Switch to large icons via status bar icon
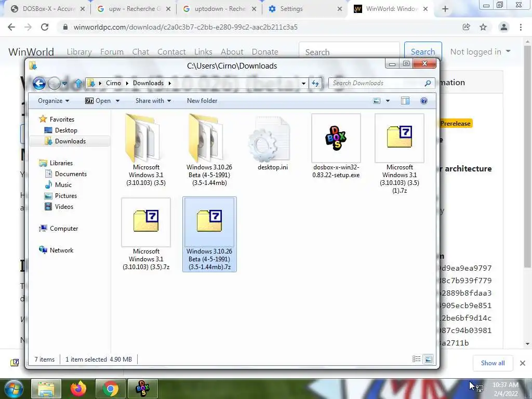 click(429, 359)
